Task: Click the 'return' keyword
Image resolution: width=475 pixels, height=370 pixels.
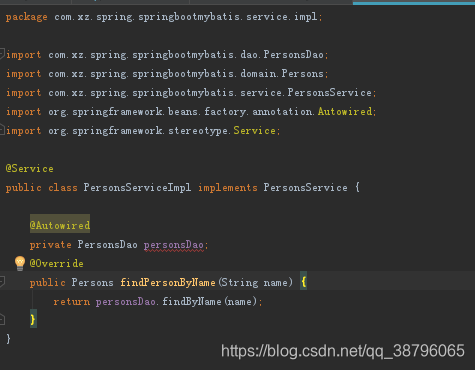Action: click(x=72, y=302)
